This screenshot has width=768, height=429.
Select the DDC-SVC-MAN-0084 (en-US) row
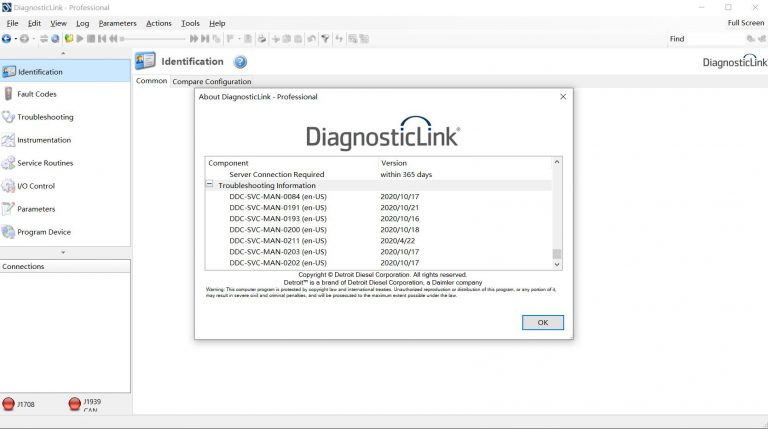[378, 196]
